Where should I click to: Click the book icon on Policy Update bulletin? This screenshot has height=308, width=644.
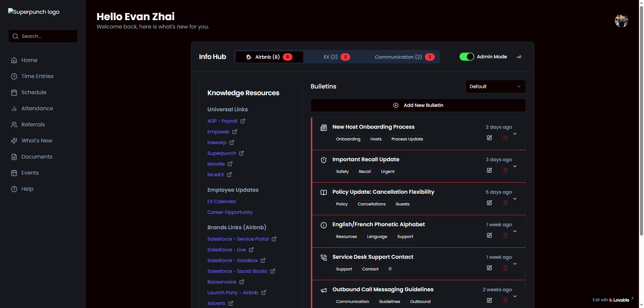[x=324, y=193]
